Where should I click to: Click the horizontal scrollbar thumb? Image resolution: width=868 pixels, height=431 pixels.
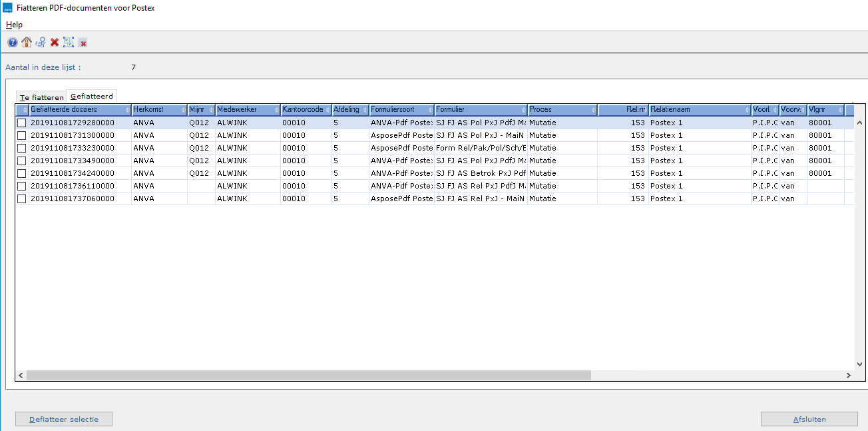[x=308, y=376]
